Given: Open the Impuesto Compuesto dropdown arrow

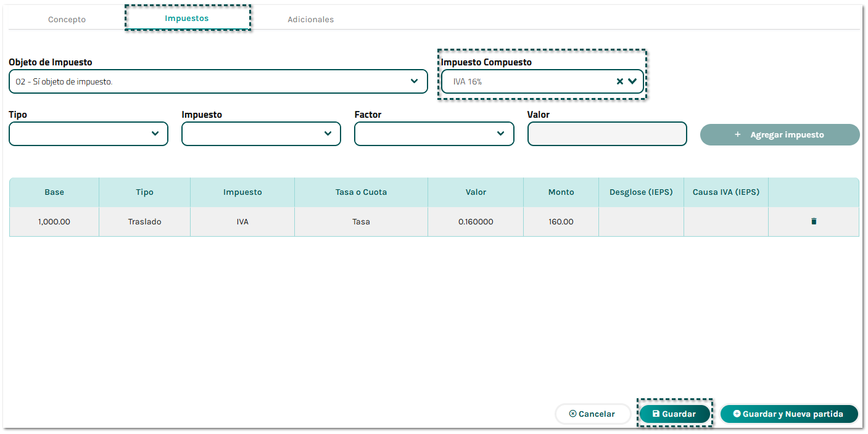Looking at the screenshot, I should 632,81.
